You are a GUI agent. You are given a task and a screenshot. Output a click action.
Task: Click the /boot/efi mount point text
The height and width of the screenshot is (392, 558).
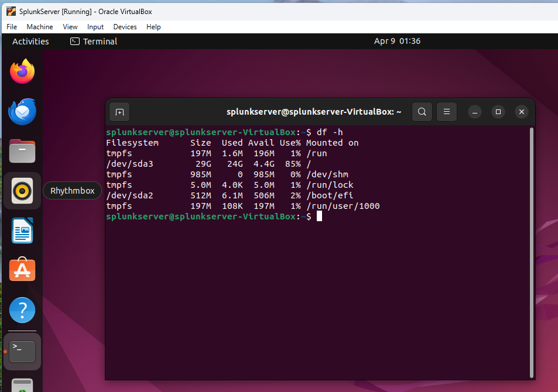pyautogui.click(x=330, y=195)
